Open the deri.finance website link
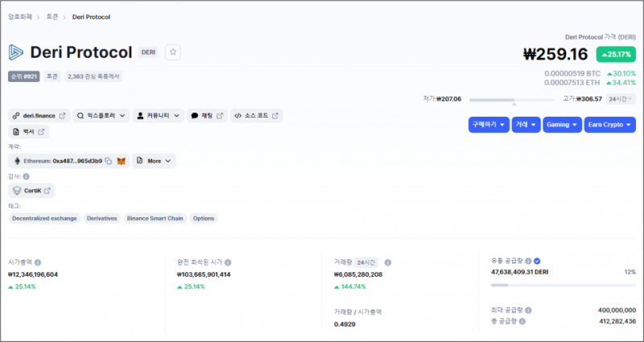The image size is (644, 342). click(x=39, y=116)
